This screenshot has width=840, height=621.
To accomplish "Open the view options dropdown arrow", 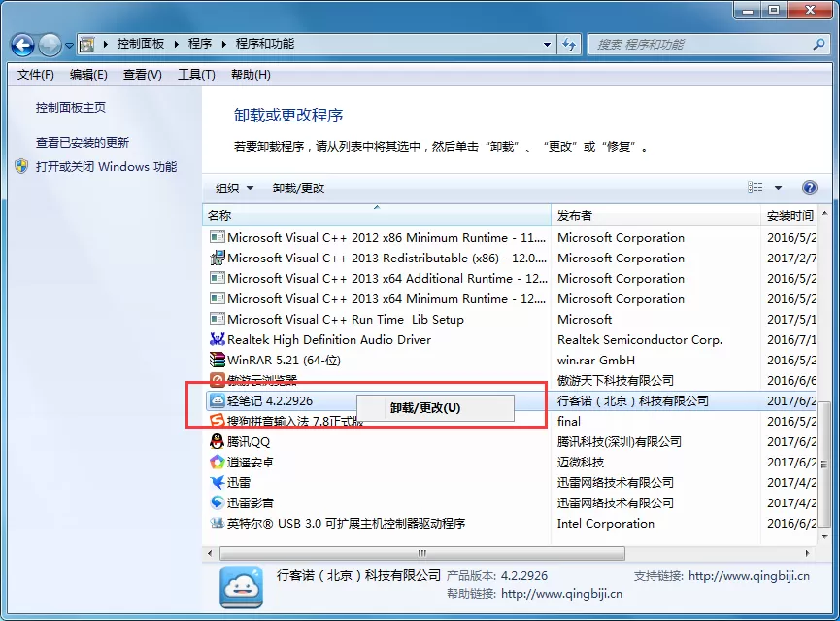I will click(778, 188).
